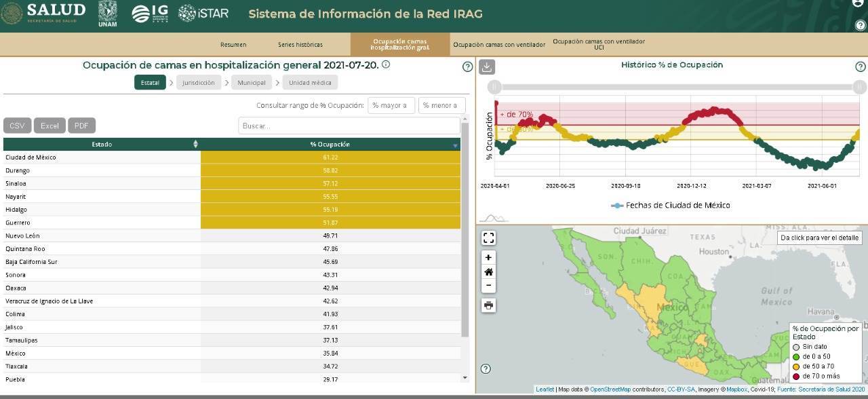868x399 pixels.
Task: Reset map to home view
Action: pos(488,271)
